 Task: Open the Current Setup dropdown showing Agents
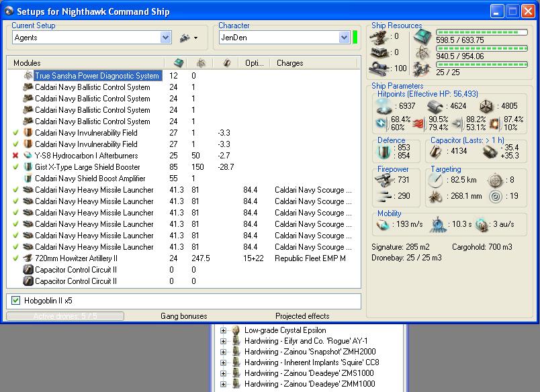click(166, 38)
